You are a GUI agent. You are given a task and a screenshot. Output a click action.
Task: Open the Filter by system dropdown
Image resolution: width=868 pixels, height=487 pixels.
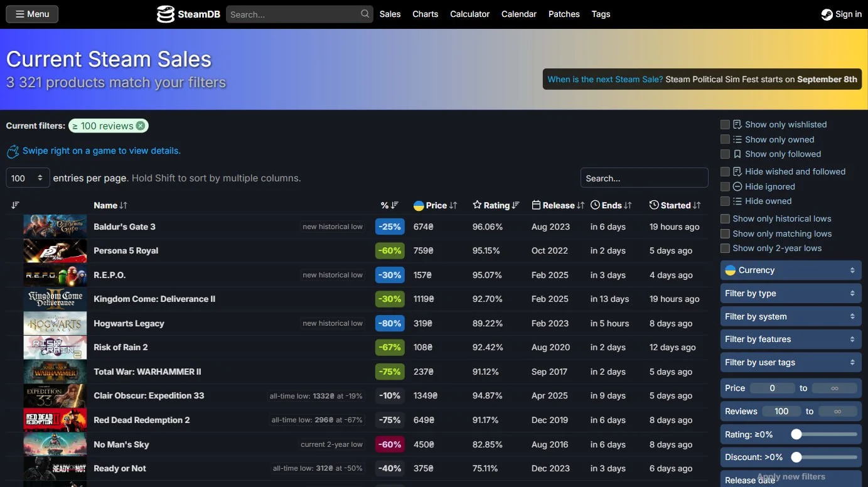point(791,316)
